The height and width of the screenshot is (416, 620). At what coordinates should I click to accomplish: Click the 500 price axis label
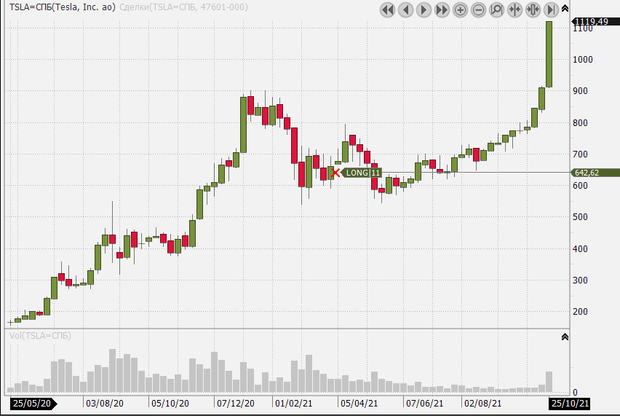pyautogui.click(x=580, y=217)
